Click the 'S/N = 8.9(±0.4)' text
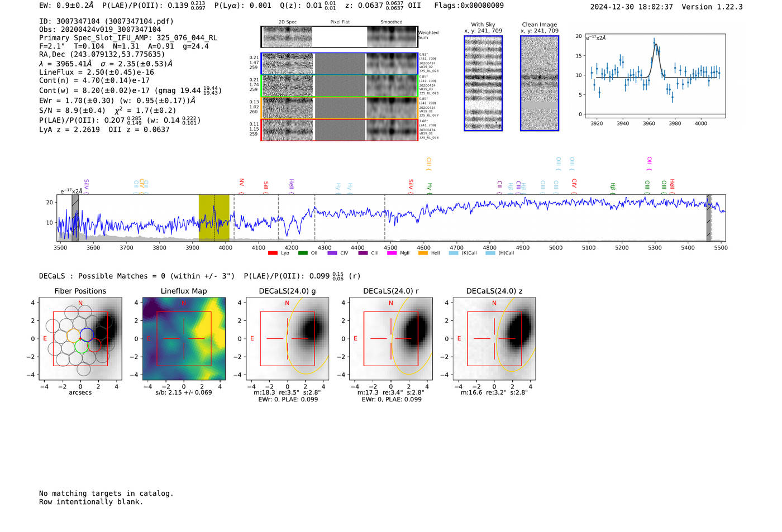 72,111
